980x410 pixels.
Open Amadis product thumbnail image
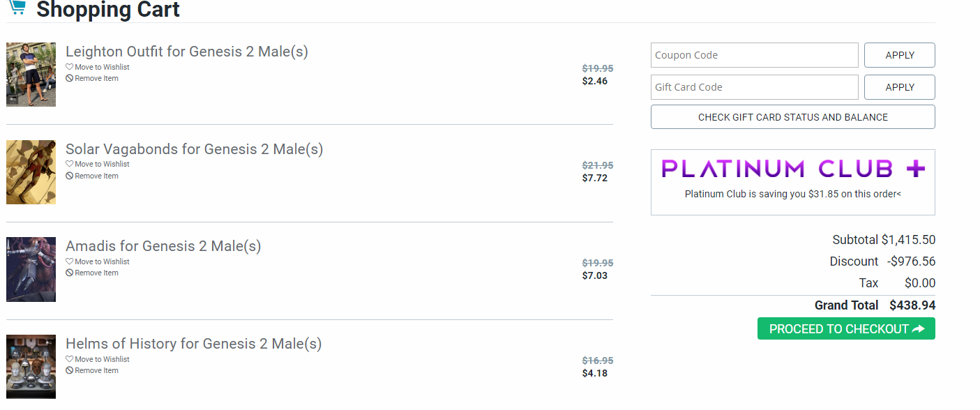pos(31,270)
